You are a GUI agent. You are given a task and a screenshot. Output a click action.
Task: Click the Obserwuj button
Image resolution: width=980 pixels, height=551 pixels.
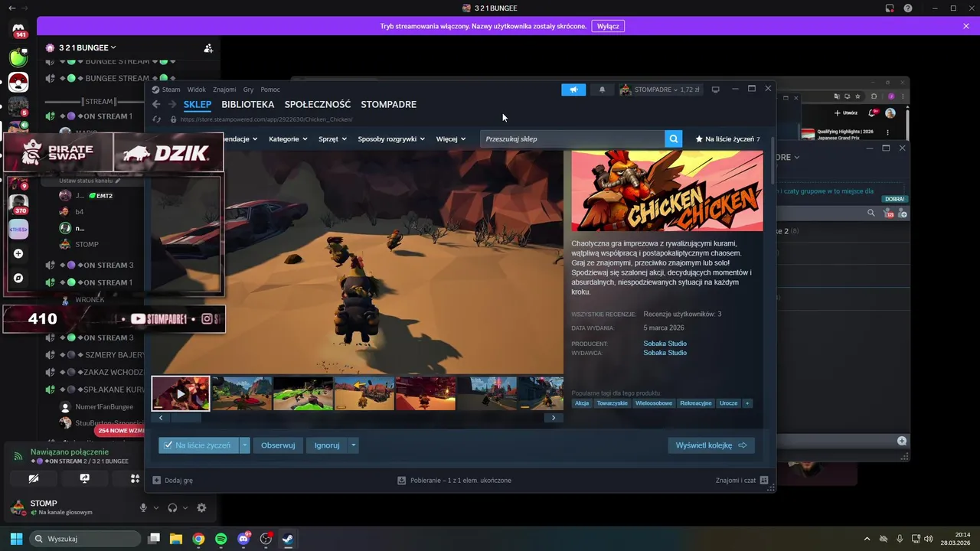[x=278, y=445]
